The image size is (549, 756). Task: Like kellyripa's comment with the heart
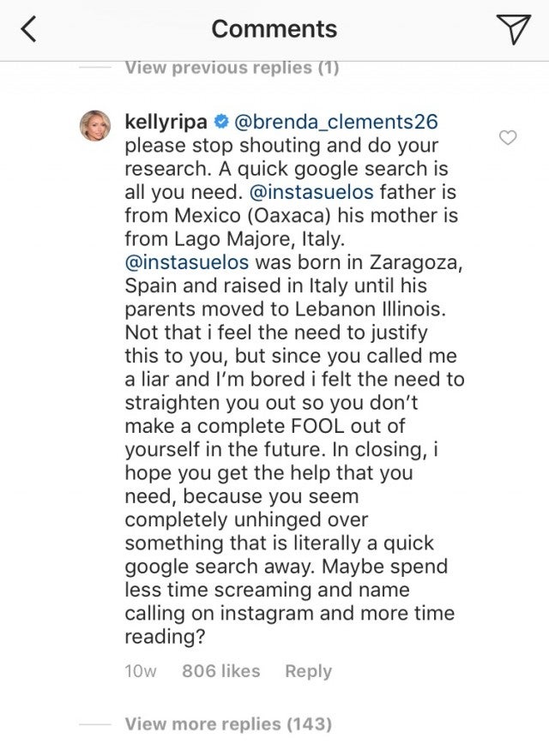coord(508,137)
